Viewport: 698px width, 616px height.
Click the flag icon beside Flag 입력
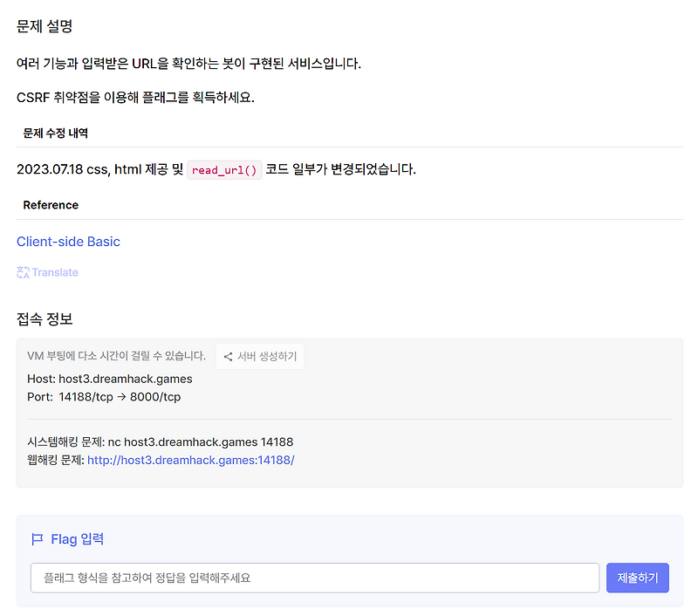(37, 538)
